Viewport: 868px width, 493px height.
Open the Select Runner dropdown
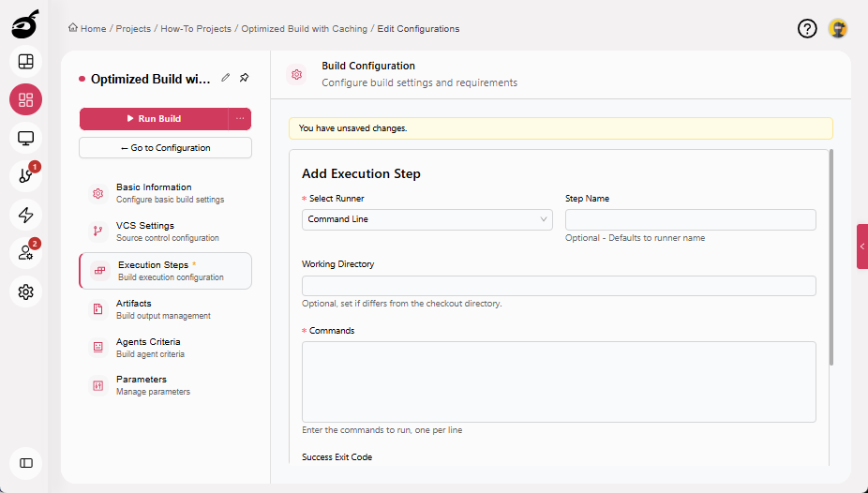coord(427,219)
